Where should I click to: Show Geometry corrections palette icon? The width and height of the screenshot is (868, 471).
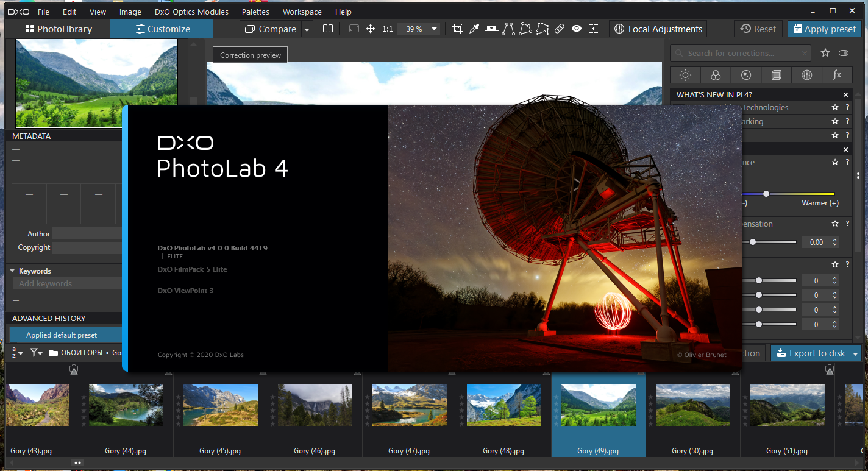[x=777, y=75]
